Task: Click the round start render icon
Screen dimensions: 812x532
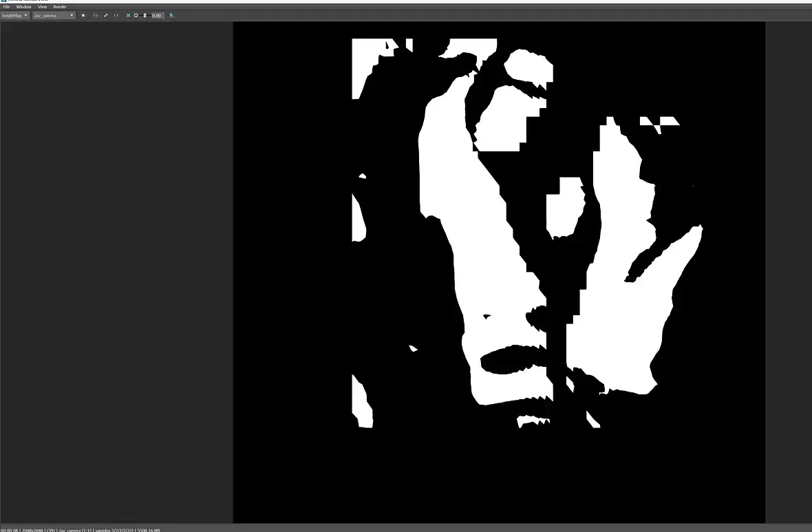Action: click(83, 16)
